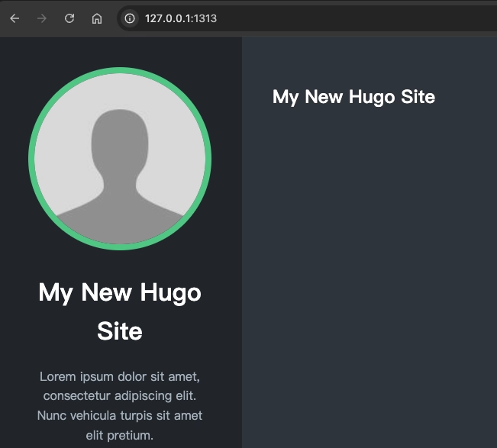View site information icon in address bar
This screenshot has height=448, width=497.
(130, 18)
